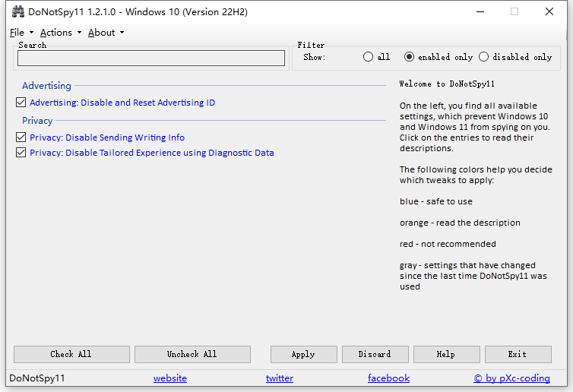Open the Actions menu
Screen dimensions: 573x392
click(x=61, y=33)
